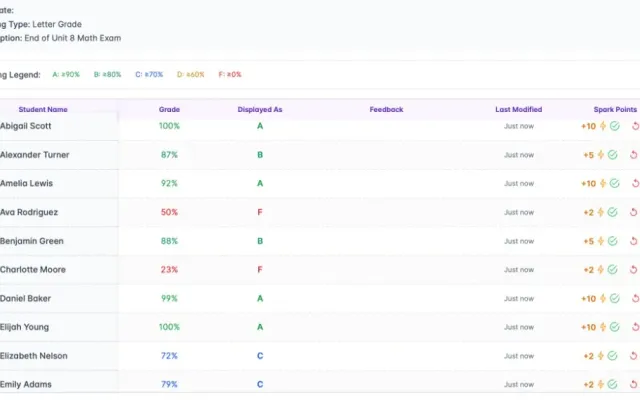Click the reset arrow icon for Daniel Baker
Image resolution: width=640 pixels, height=400 pixels.
click(636, 299)
